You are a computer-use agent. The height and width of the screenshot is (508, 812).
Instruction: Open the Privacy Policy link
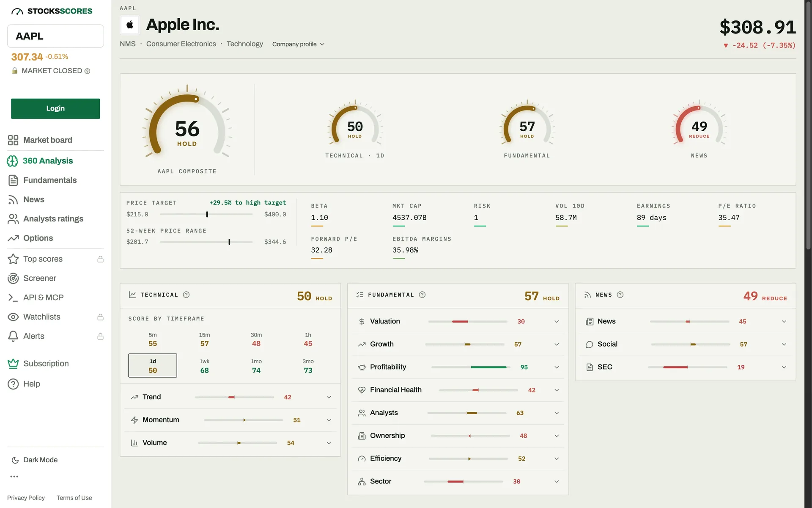pyautogui.click(x=26, y=498)
